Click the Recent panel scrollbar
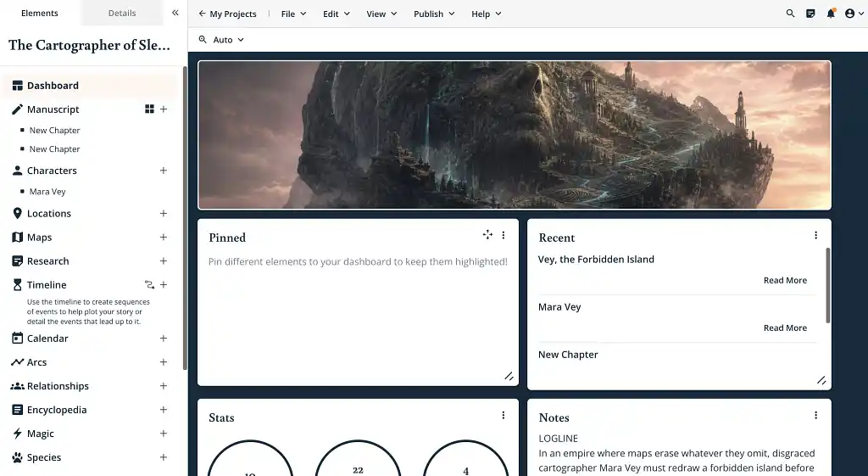This screenshot has width=868, height=476. click(827, 285)
